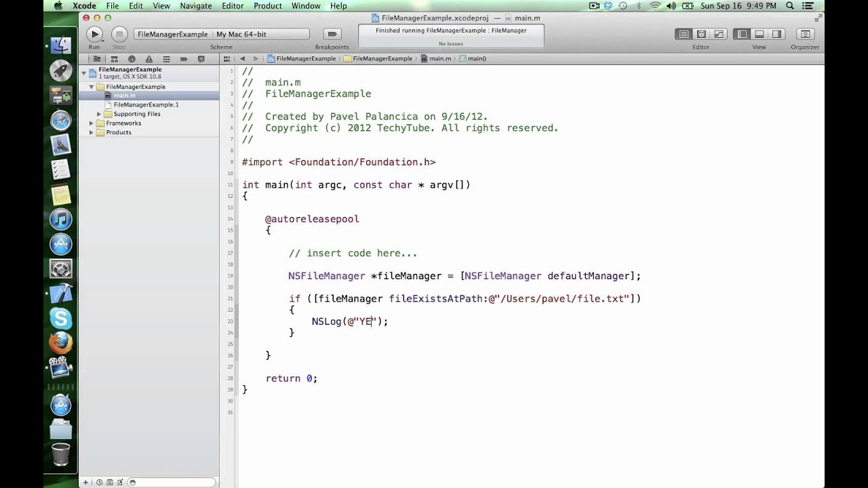
Task: Open the Help menu
Action: pyautogui.click(x=338, y=5)
